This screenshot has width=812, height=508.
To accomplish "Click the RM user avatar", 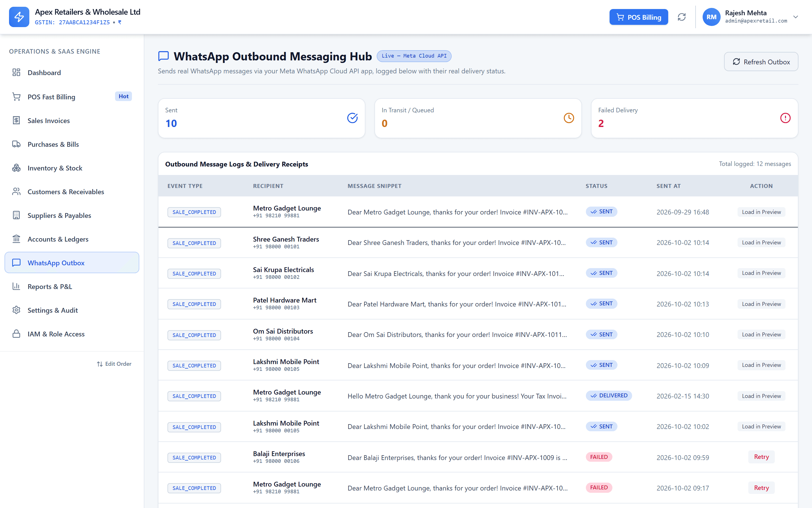I will [x=711, y=17].
